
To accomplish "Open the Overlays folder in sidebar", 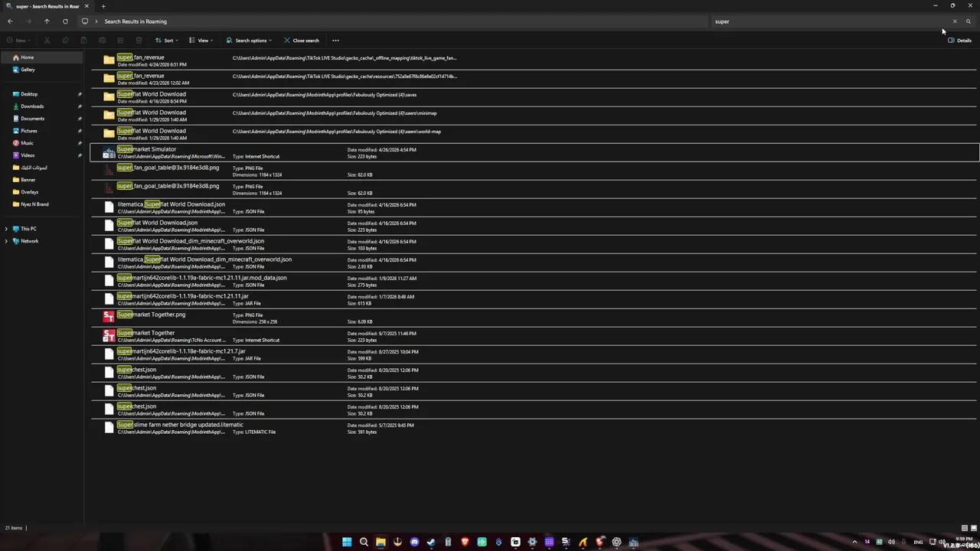I will 42,192.
